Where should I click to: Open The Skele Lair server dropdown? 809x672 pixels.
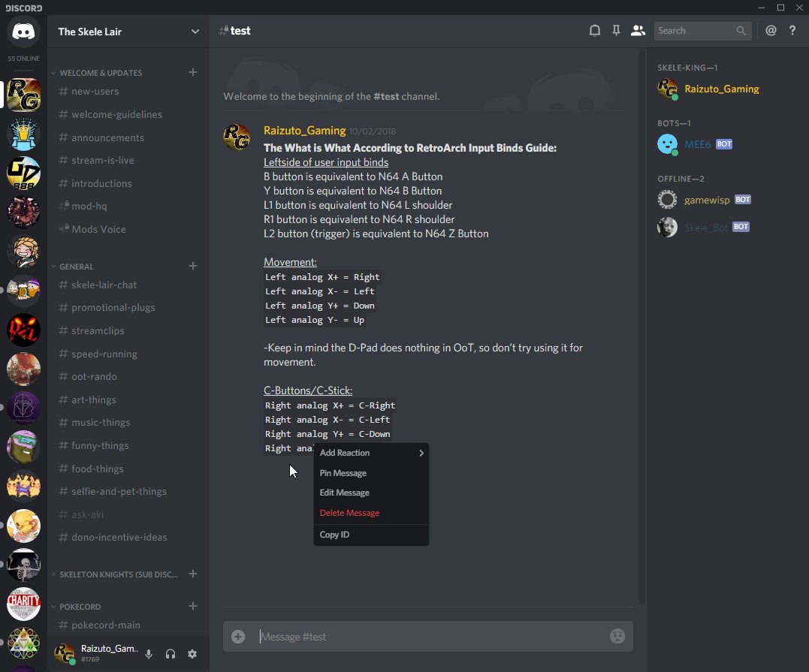pyautogui.click(x=195, y=32)
